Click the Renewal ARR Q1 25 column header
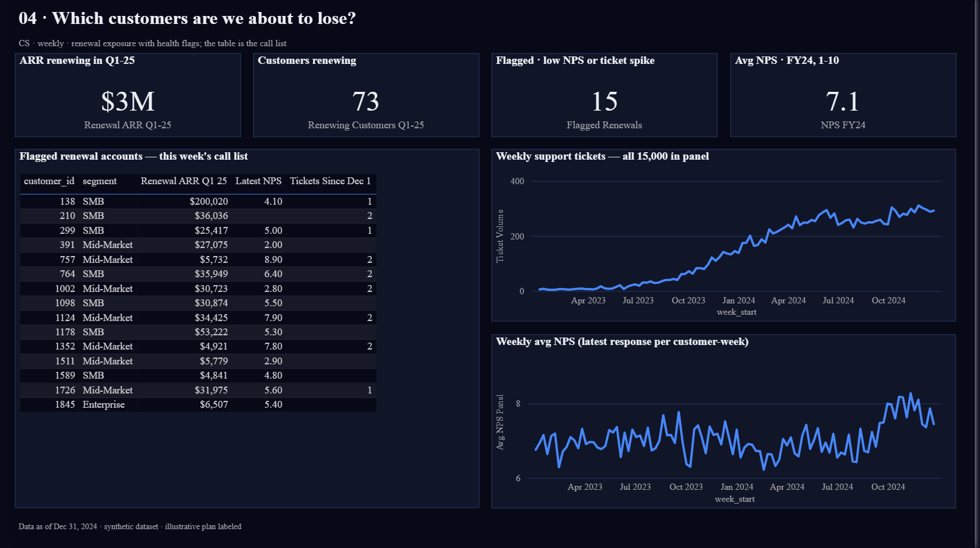The height and width of the screenshot is (548, 980). click(184, 181)
